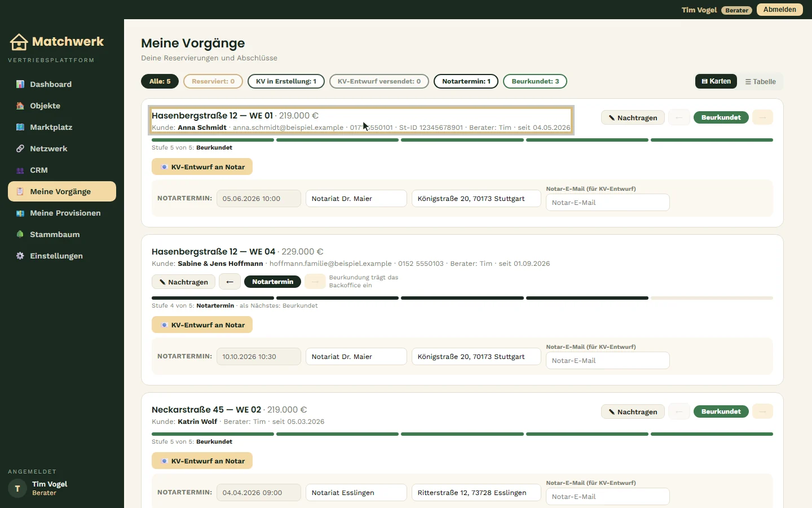Image resolution: width=812 pixels, height=508 pixels.
Task: Click Notar-E-Mail field on WE 01 card
Action: [x=608, y=202]
